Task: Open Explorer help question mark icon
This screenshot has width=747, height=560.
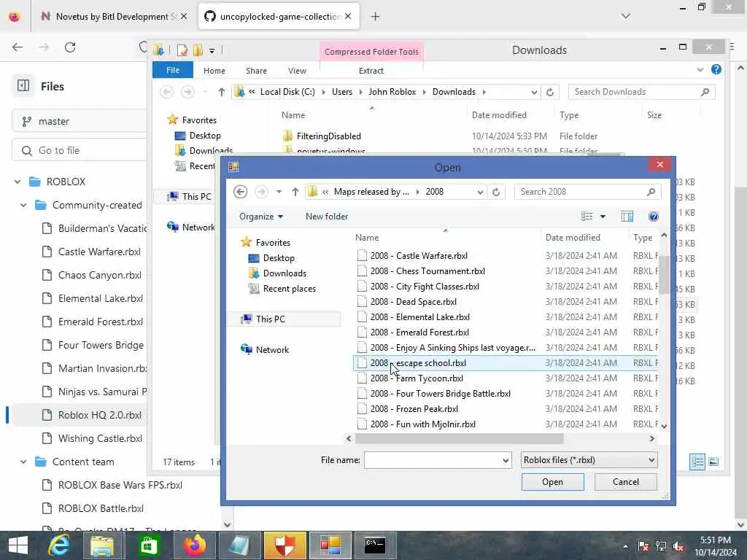Action: tap(716, 69)
